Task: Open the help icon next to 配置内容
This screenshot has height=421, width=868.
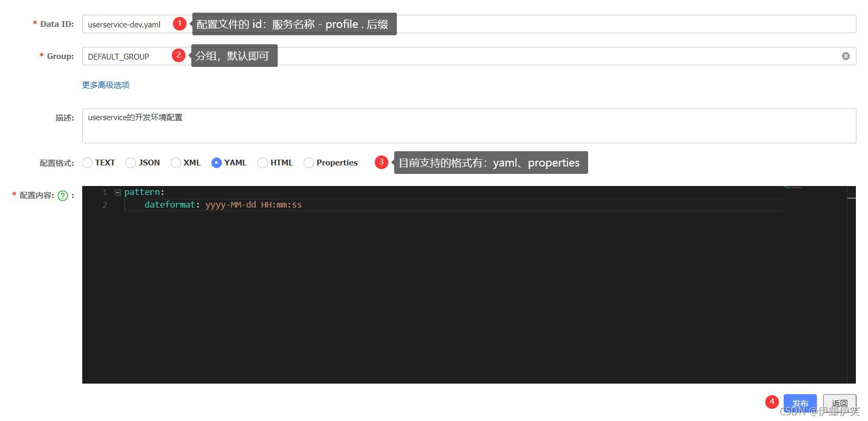Action: (x=63, y=195)
